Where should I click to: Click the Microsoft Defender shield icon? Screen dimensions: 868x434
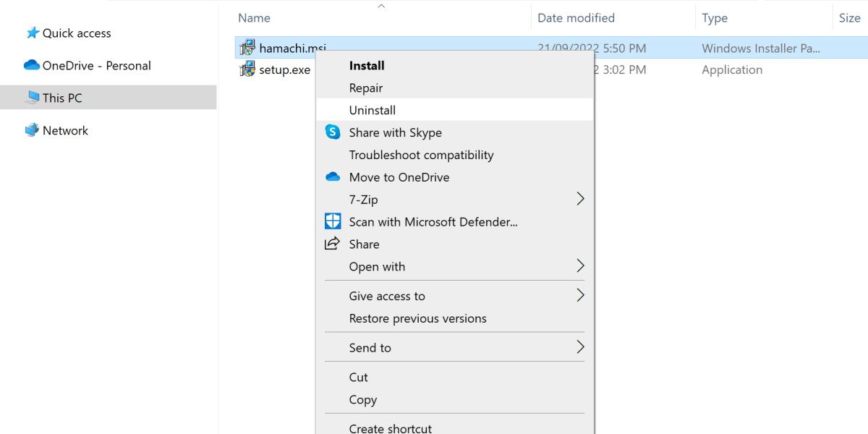click(333, 222)
